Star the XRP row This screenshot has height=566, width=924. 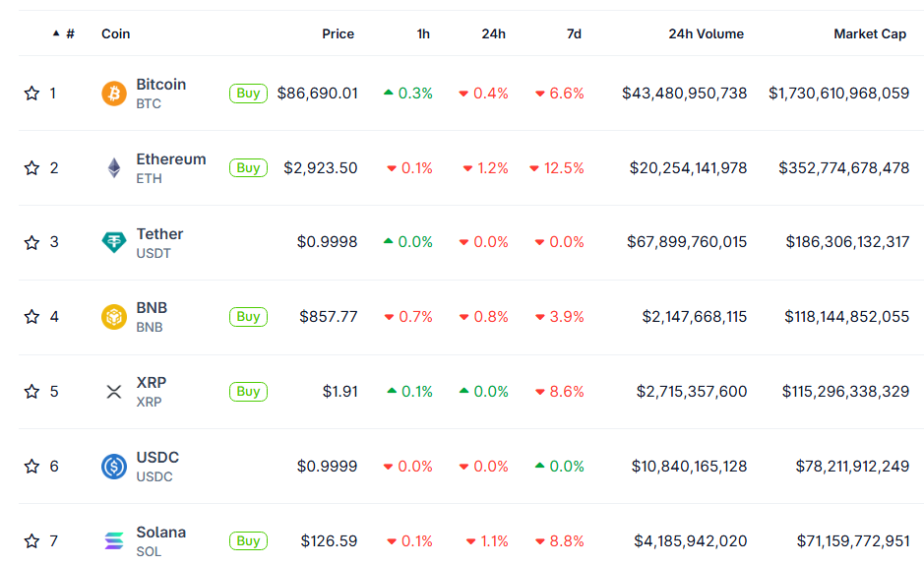pyautogui.click(x=31, y=392)
